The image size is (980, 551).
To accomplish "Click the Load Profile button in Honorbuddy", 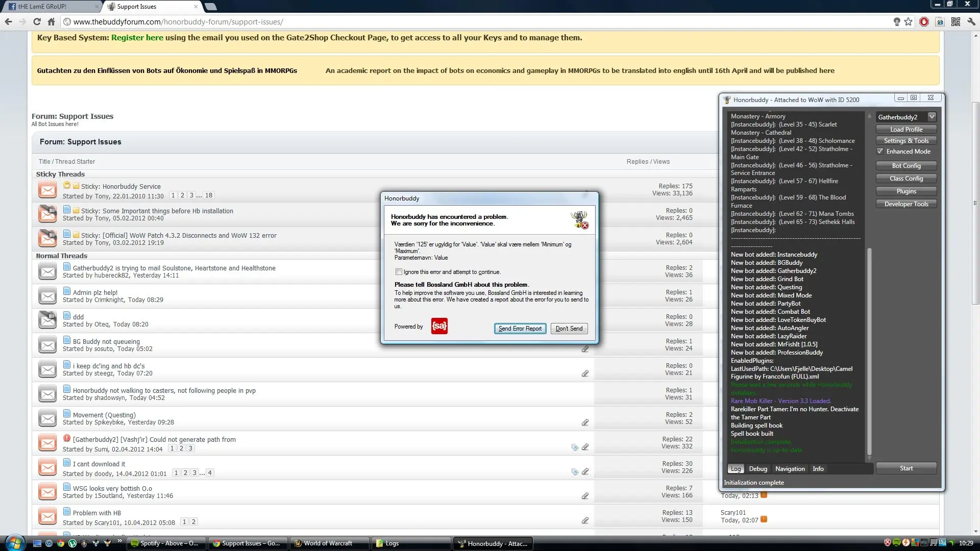I will (x=906, y=130).
